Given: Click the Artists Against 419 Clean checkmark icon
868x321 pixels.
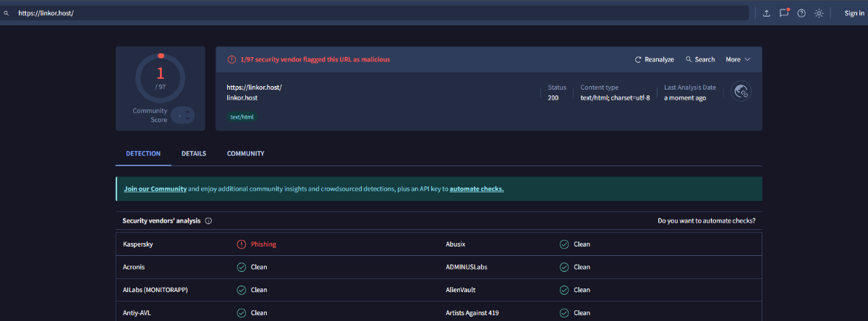Looking at the screenshot, I should click(564, 313).
